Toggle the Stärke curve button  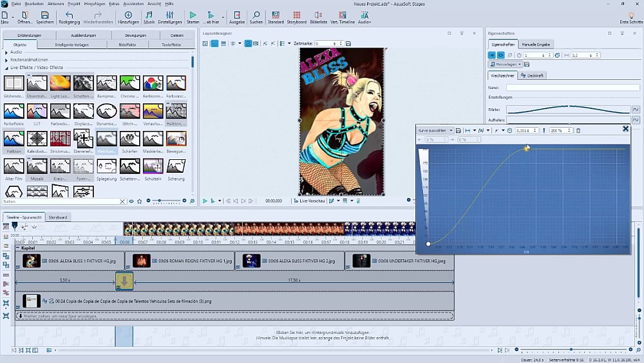(x=635, y=110)
